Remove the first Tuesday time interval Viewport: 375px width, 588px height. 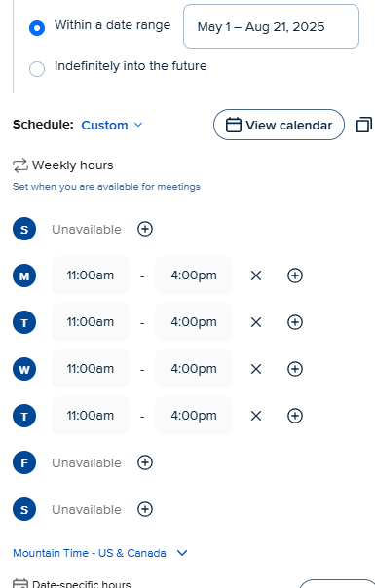point(256,322)
